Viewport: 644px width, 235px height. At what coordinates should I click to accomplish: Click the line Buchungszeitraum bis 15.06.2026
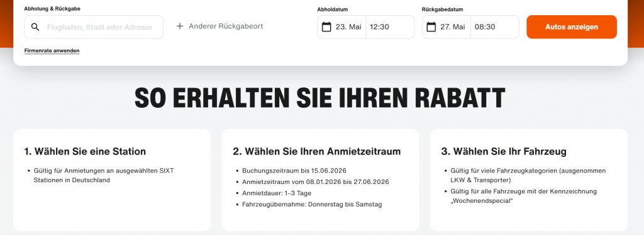tap(294, 170)
